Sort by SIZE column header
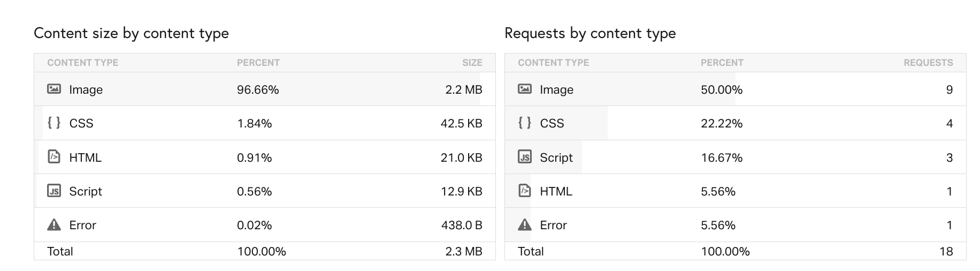This screenshot has height=271, width=980. pyautogui.click(x=472, y=63)
